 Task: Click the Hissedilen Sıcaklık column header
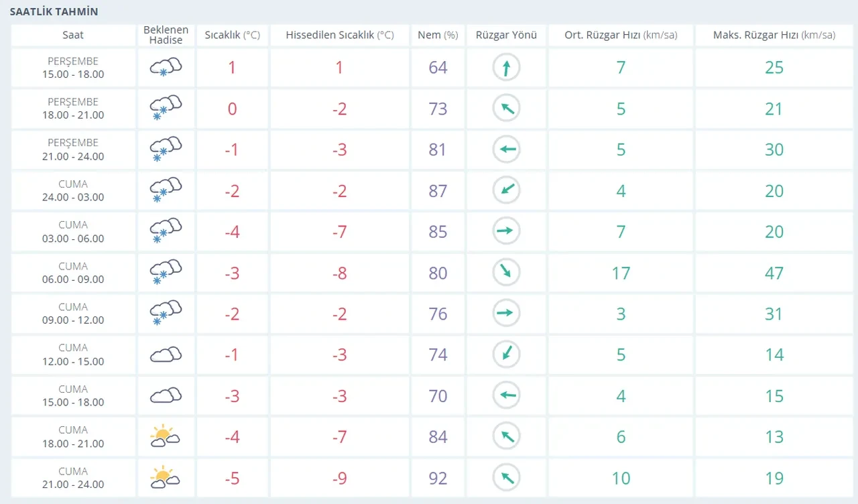(x=340, y=36)
